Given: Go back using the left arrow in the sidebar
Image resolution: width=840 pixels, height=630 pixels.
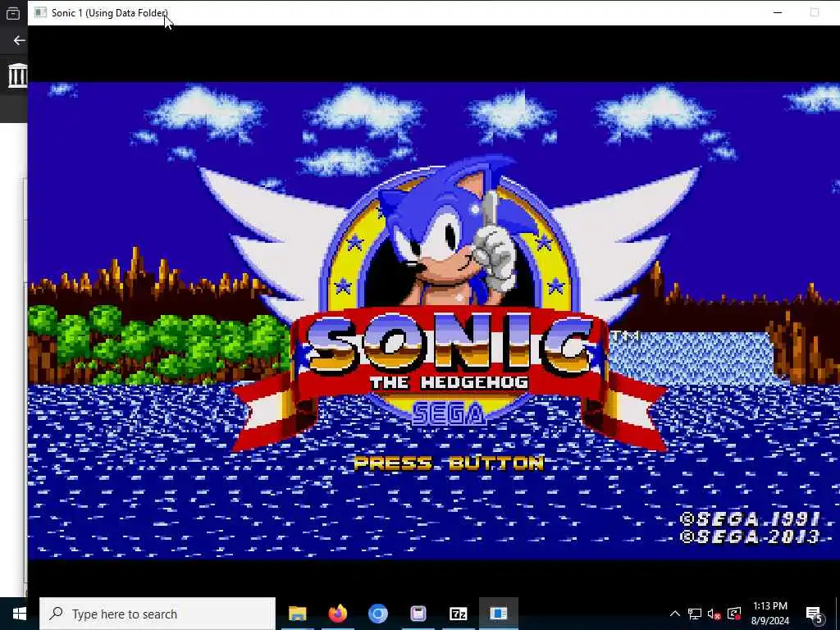Looking at the screenshot, I should 20,41.
